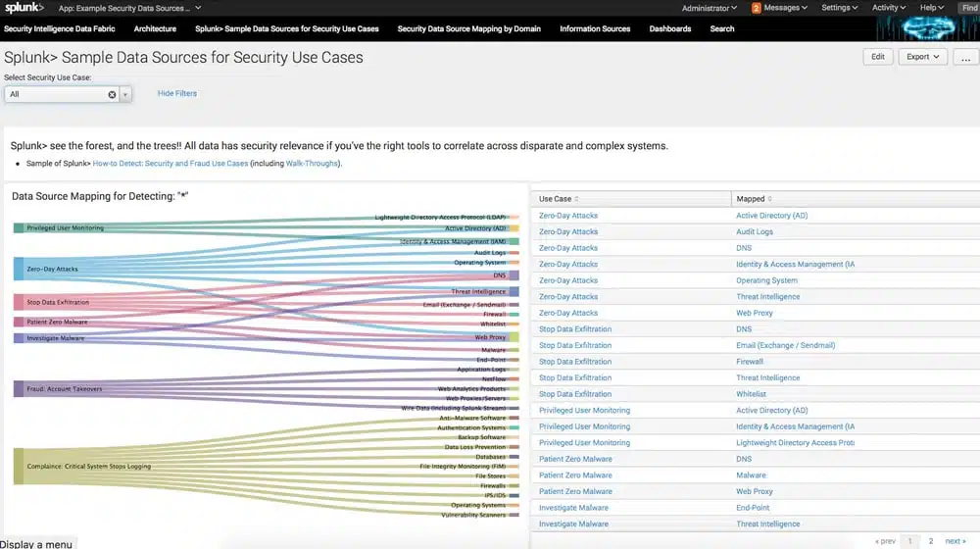The image size is (980, 549).
Task: Click the Find box in the top bar
Action: [x=969, y=8]
